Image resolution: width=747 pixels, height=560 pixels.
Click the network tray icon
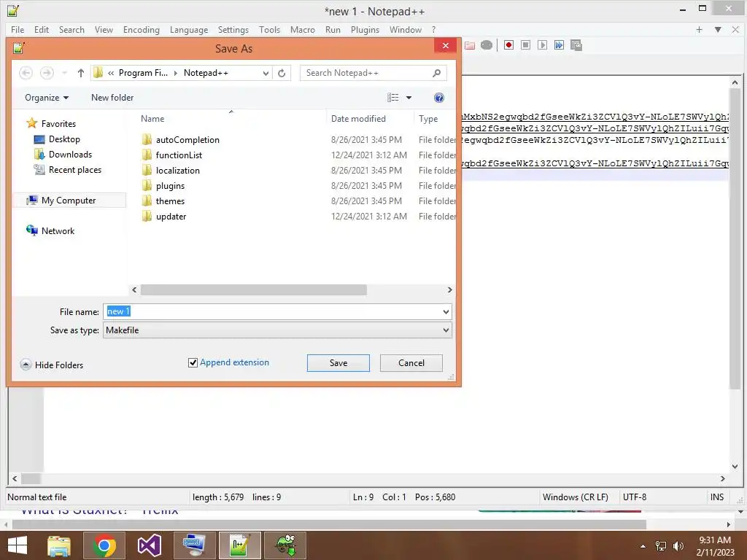pos(661,546)
